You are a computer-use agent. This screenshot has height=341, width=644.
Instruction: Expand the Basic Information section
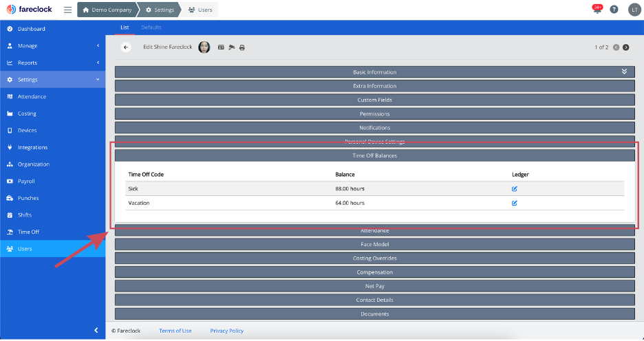coord(374,72)
